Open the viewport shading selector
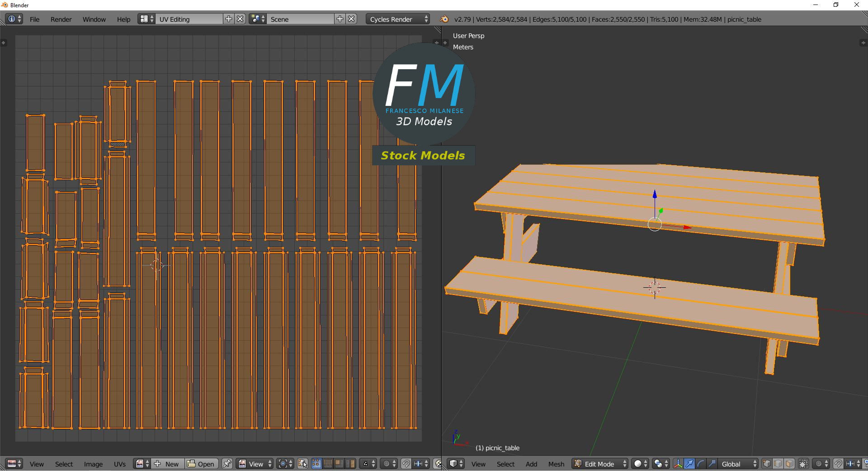Image resolution: width=868 pixels, height=471 pixels. pos(640,464)
